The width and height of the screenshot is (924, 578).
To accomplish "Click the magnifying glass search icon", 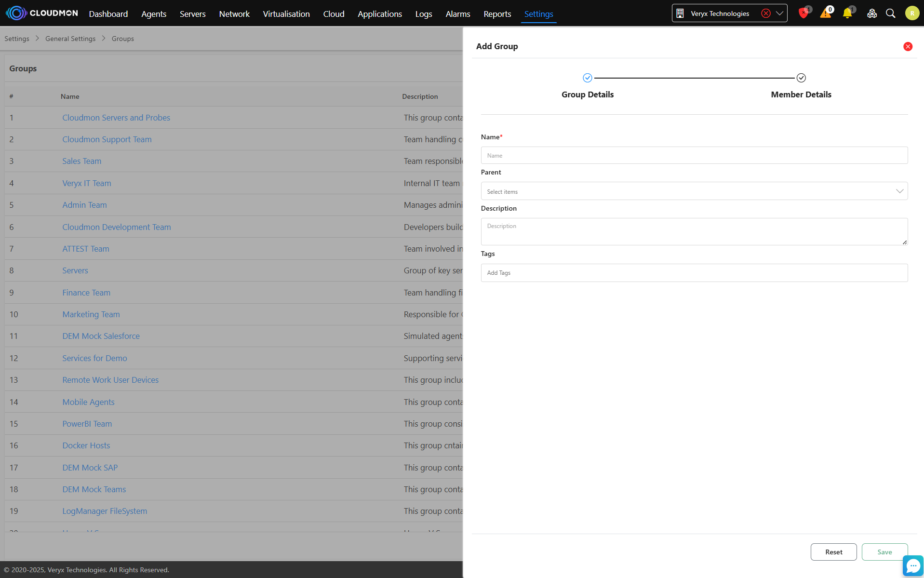I will 890,13.
